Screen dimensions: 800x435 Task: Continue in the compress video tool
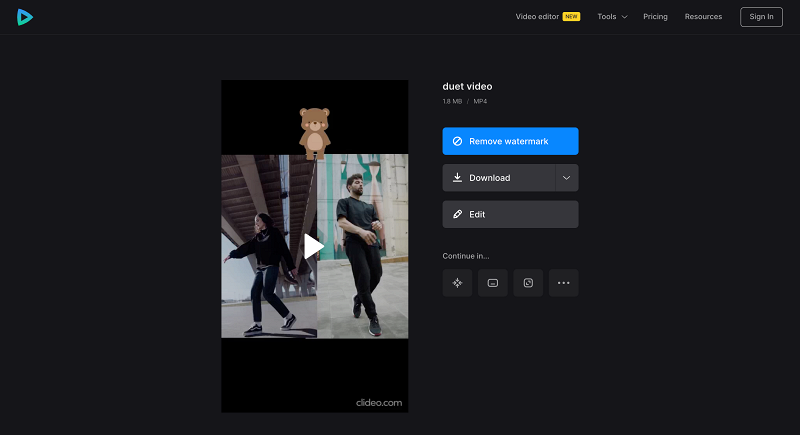click(457, 283)
